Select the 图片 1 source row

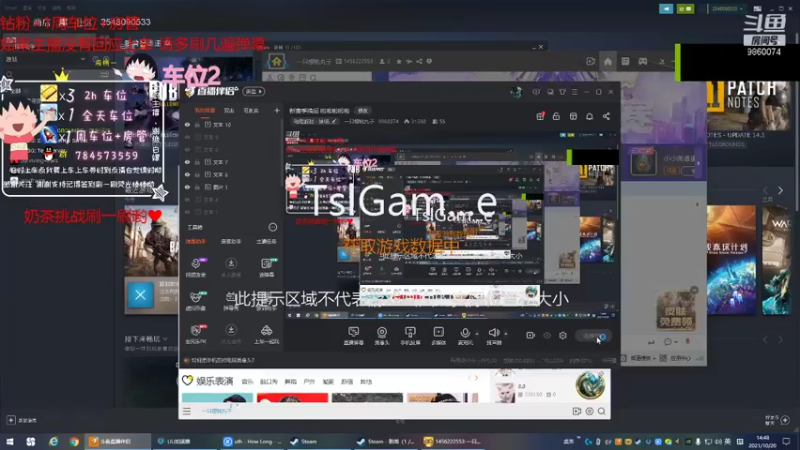[x=231, y=187]
